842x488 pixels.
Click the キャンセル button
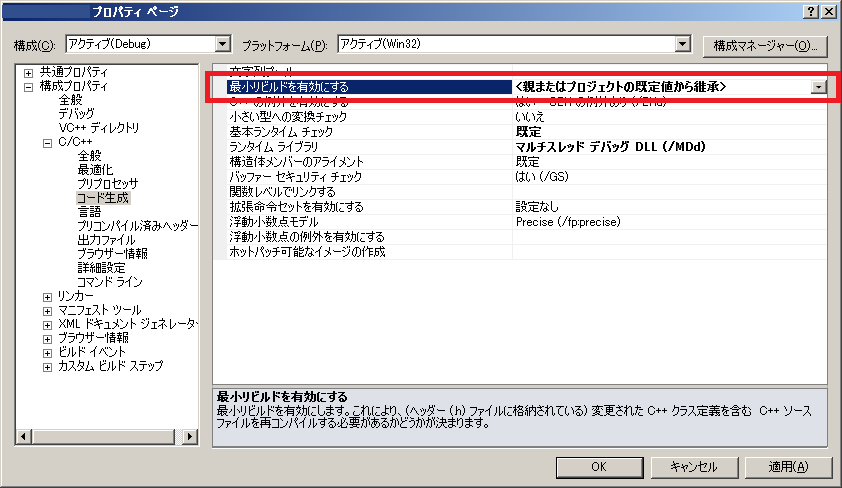pyautogui.click(x=694, y=467)
